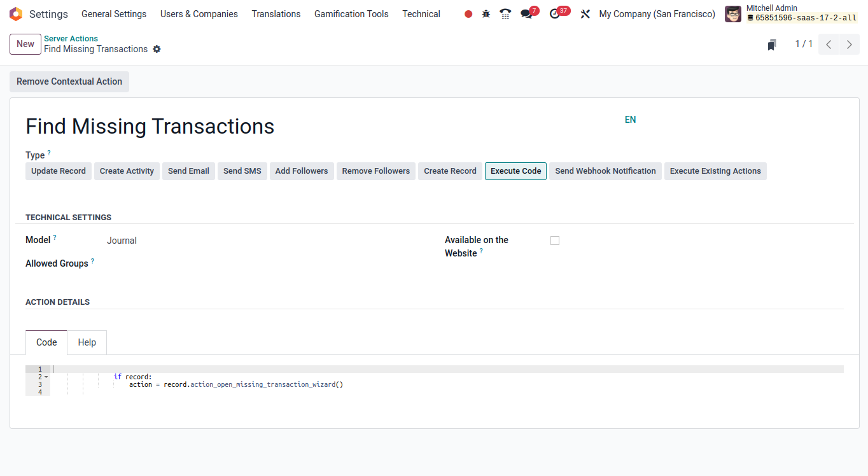Select Execute Existing Actions type

[x=715, y=171]
